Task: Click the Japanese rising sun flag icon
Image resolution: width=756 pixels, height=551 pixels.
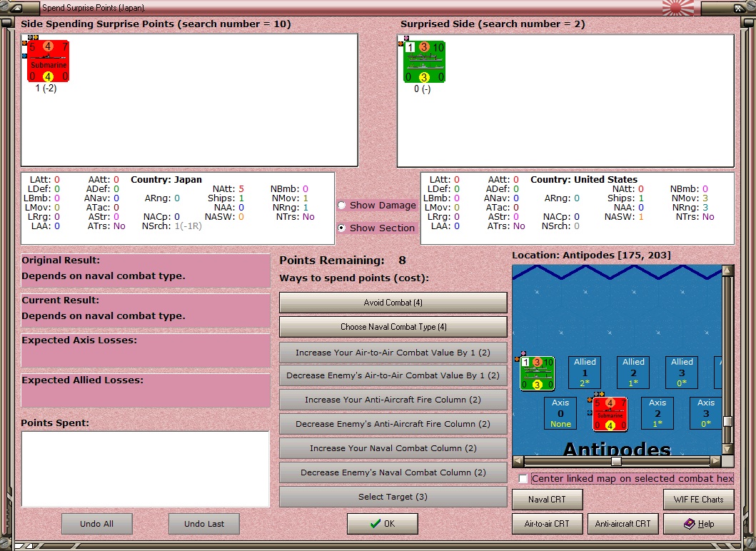Action: tap(678, 8)
